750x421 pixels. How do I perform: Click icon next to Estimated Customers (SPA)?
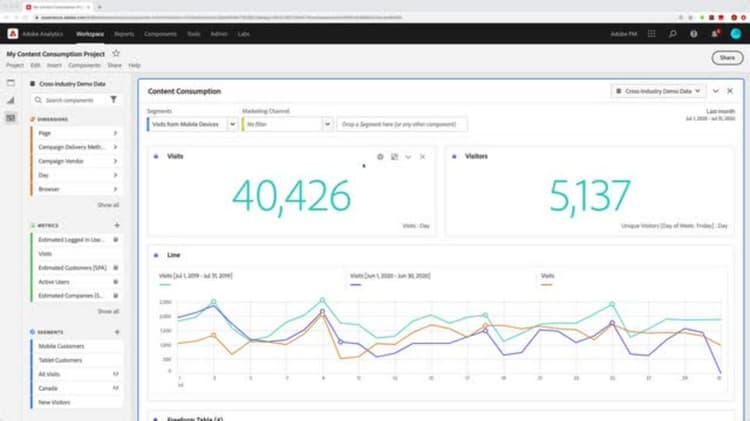(x=116, y=268)
